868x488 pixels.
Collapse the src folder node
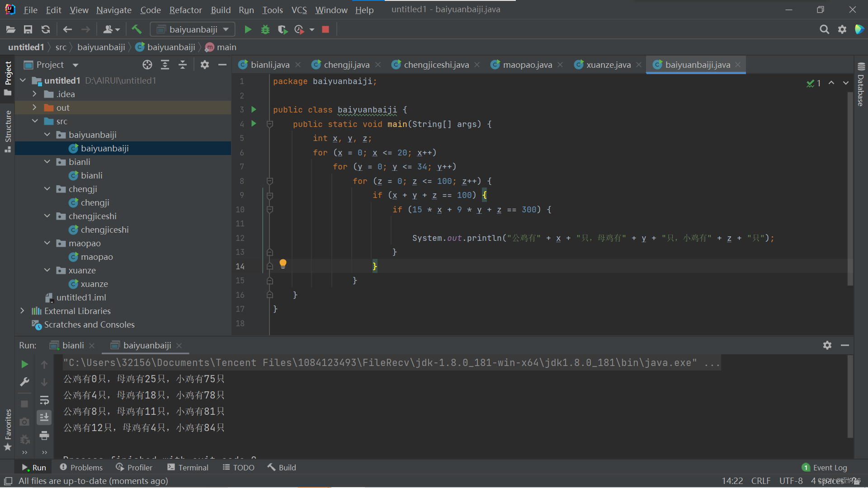(35, 121)
